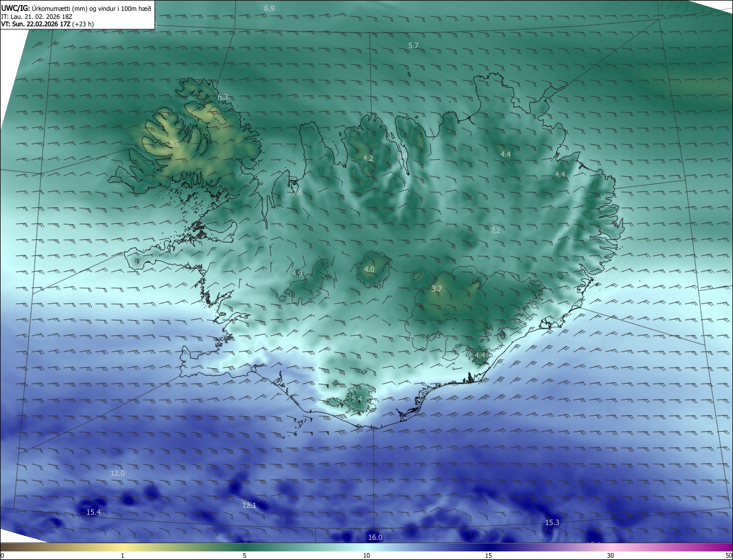This screenshot has height=560, width=733.
Task: Click the 15.3 value on the map
Action: pos(552,522)
